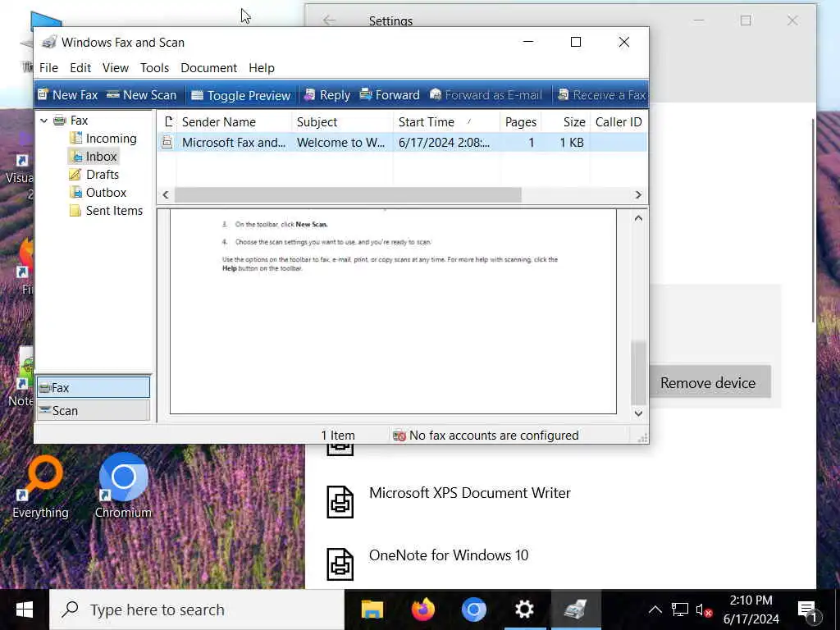The width and height of the screenshot is (840, 630).
Task: Select the Fax root tree item
Action: (71, 121)
